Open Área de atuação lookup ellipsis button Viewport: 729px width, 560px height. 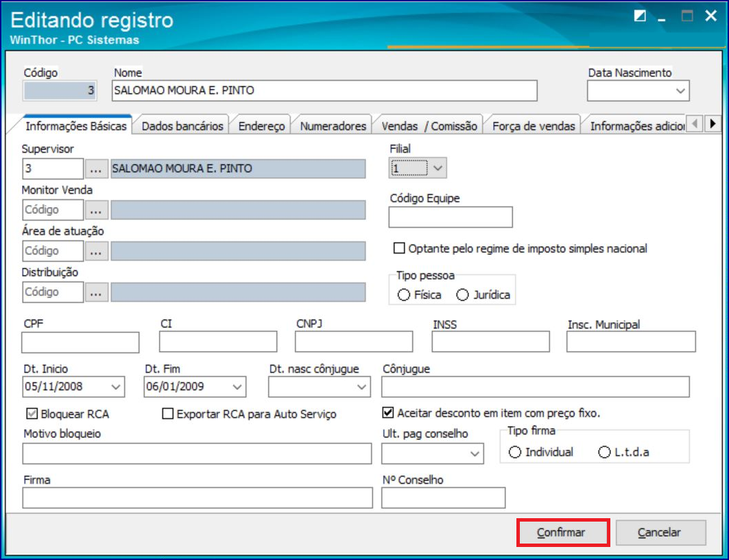(x=96, y=252)
